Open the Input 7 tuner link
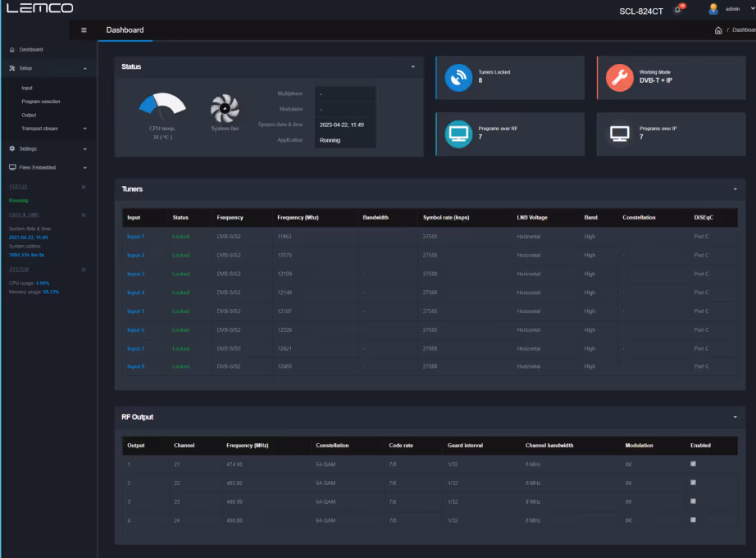Image resolution: width=756 pixels, height=558 pixels. coord(135,348)
